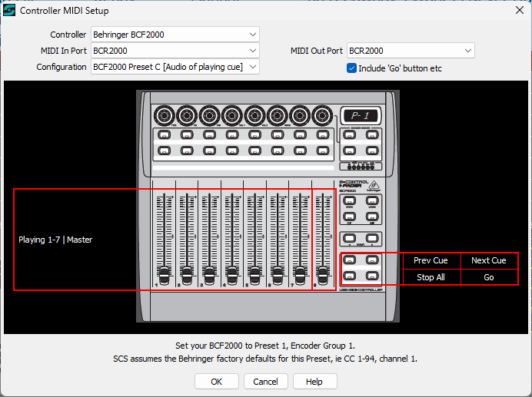The height and width of the screenshot is (397, 532).
Task: Click the second rotary encoder knob
Action: [187, 116]
